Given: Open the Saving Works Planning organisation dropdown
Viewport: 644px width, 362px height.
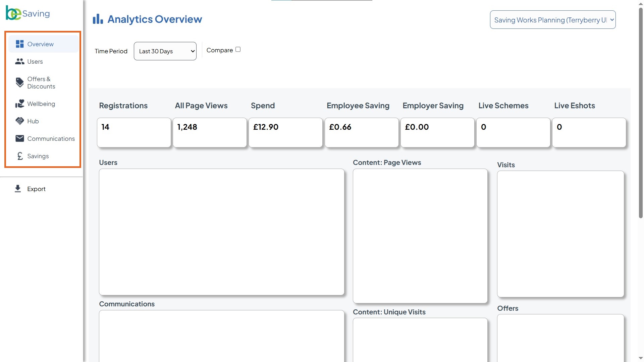Looking at the screenshot, I should [x=552, y=19].
